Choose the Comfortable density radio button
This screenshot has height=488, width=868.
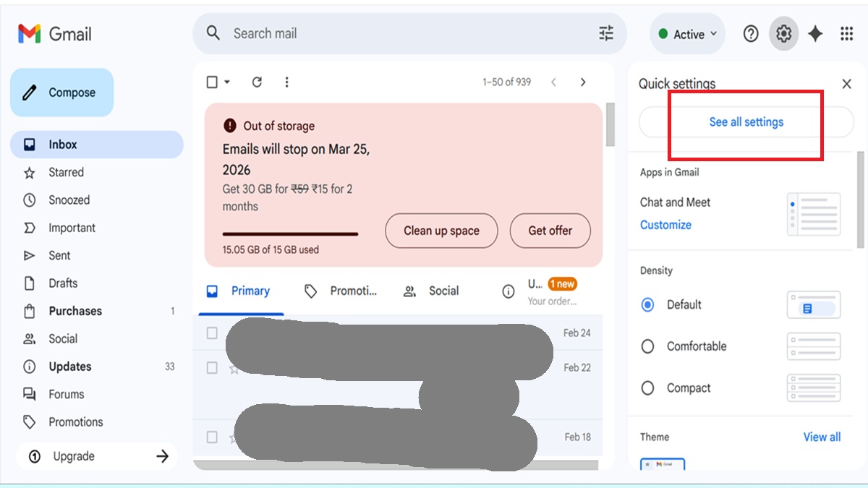pyautogui.click(x=648, y=346)
